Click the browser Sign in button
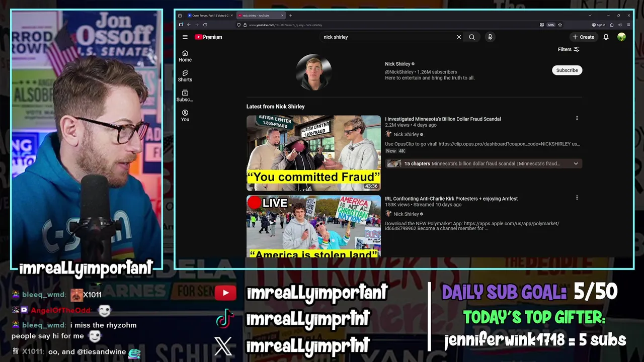 pos(599,25)
